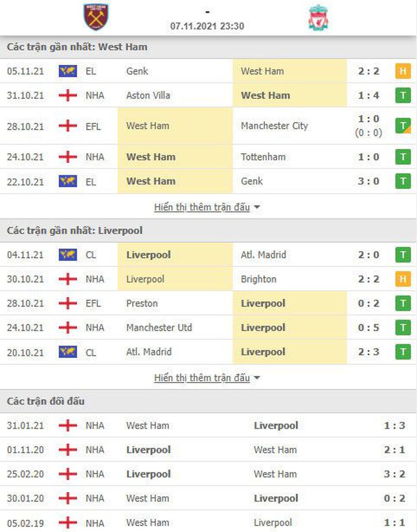This screenshot has width=417, height=532.
Task: Click the Europa League flag on 22.10.21 row
Action: [68, 181]
